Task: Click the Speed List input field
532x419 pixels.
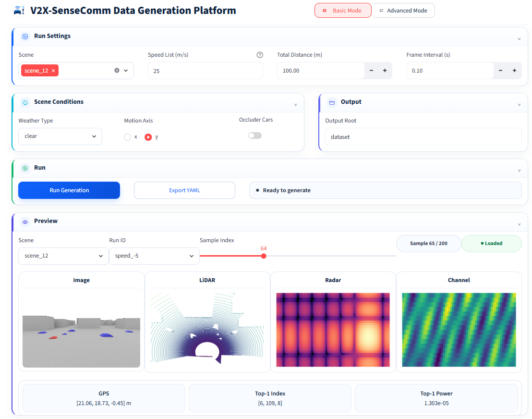Action: tap(206, 71)
